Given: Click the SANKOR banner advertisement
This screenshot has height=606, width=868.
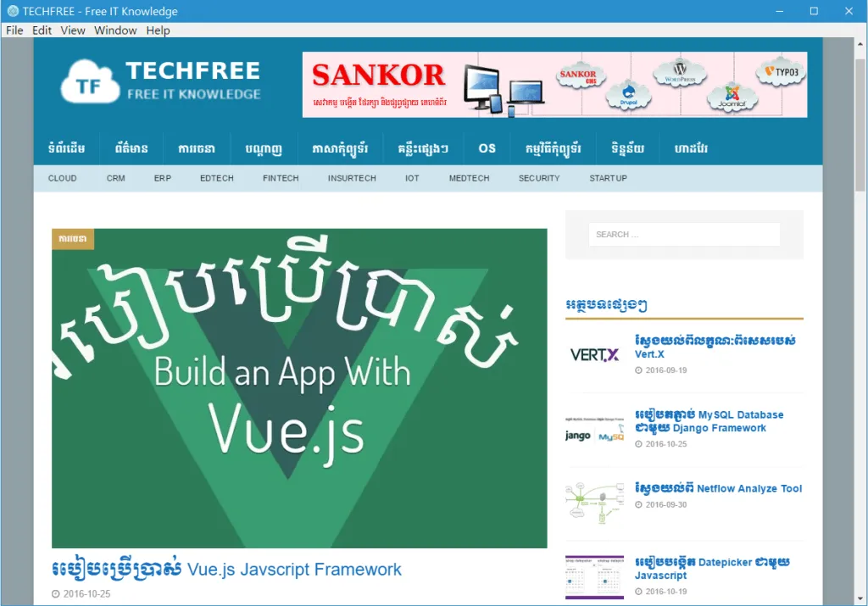Looking at the screenshot, I should (554, 85).
